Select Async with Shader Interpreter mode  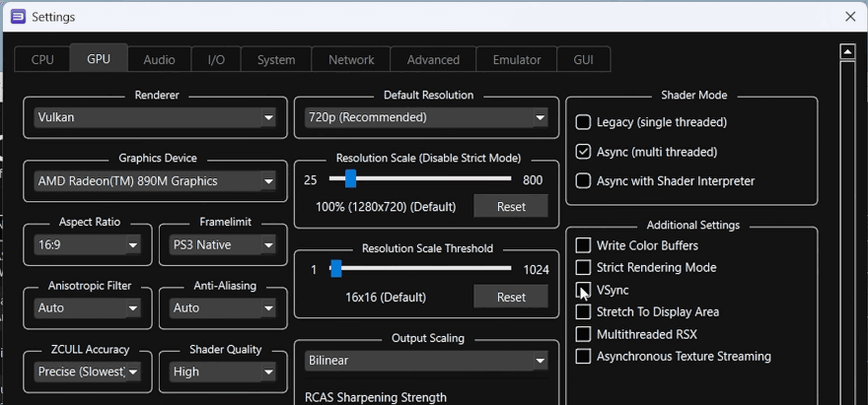point(583,181)
